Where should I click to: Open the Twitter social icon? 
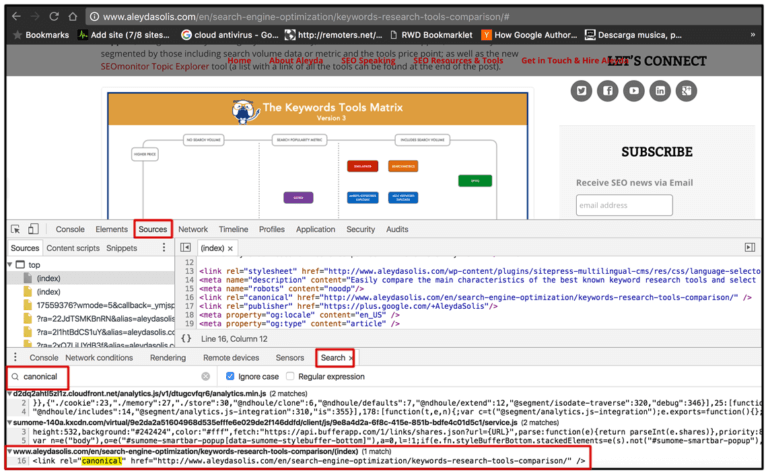(581, 91)
